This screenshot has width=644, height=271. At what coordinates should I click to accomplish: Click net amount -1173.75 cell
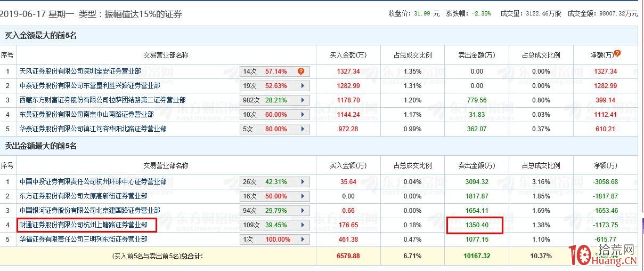[605, 225]
